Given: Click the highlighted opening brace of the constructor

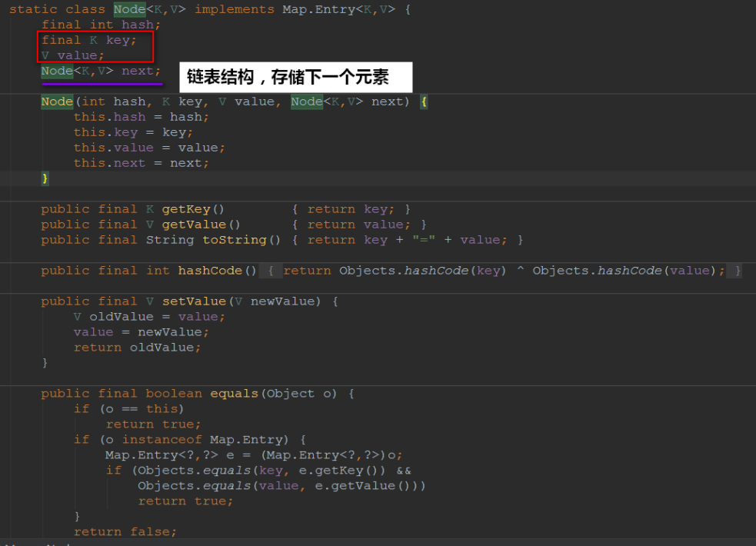Looking at the screenshot, I should point(424,102).
